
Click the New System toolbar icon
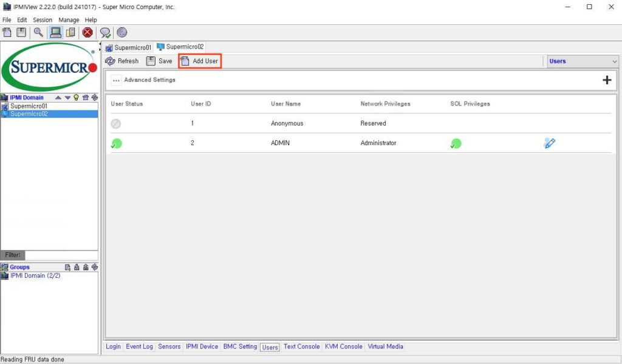(x=7, y=33)
